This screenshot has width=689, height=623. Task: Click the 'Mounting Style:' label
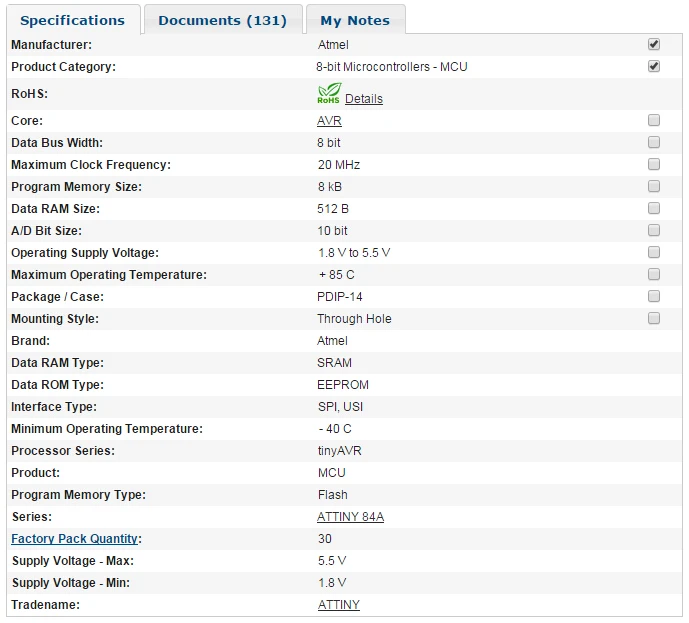point(55,319)
